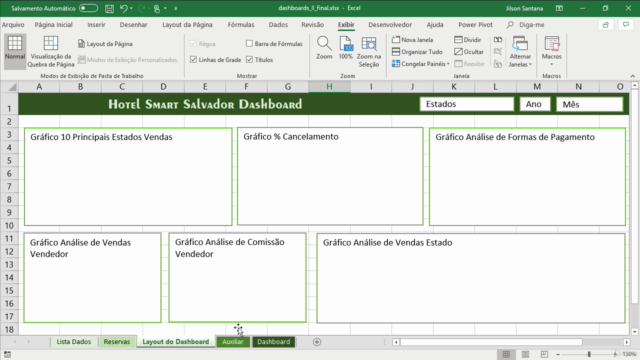The height and width of the screenshot is (360, 640).
Task: Open the Auxiliar sheet tab
Action: (x=233, y=342)
